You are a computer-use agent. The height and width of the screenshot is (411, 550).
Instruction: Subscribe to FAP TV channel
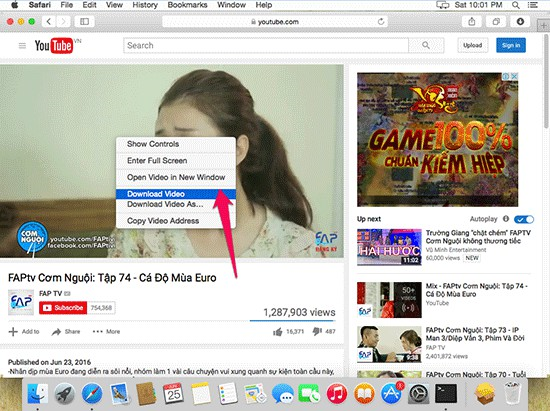pyautogui.click(x=63, y=308)
